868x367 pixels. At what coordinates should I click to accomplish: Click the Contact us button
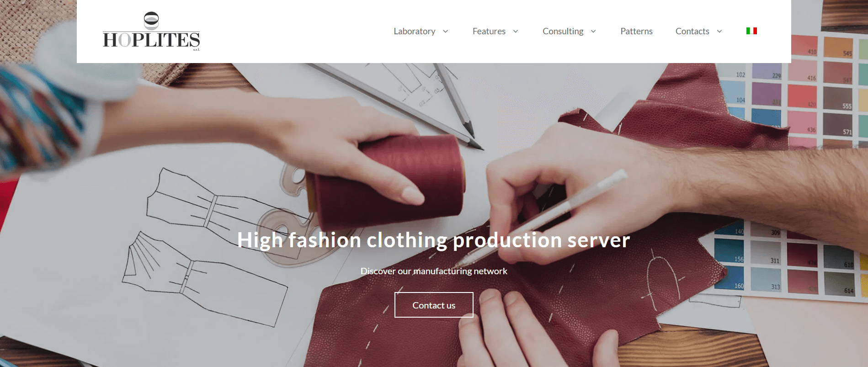[x=434, y=305]
